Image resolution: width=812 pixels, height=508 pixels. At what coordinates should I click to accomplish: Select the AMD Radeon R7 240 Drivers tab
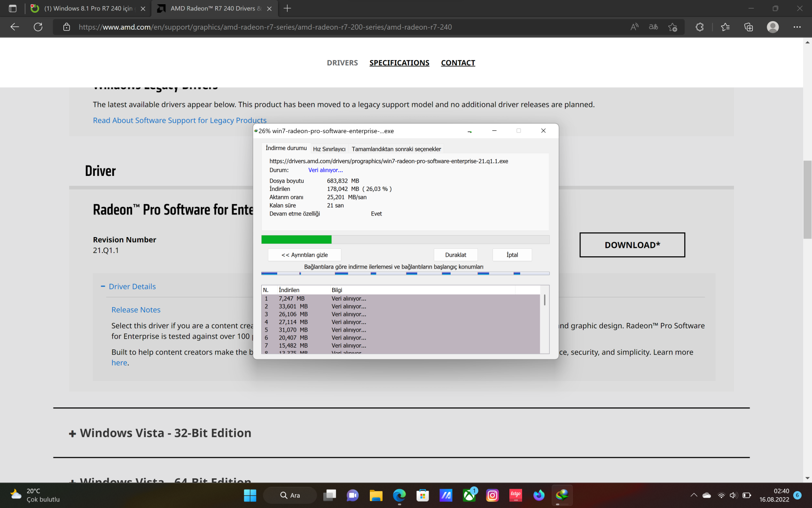point(214,8)
